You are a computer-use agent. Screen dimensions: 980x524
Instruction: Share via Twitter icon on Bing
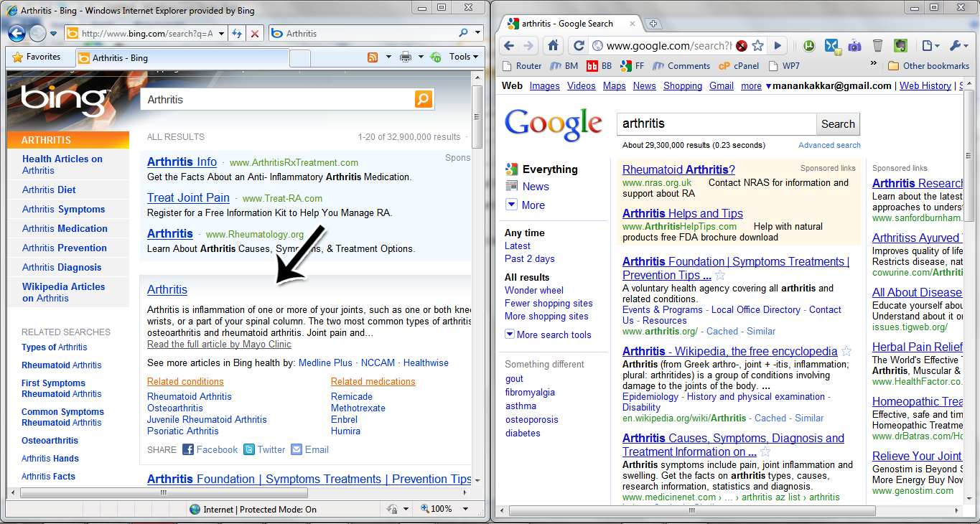click(x=249, y=449)
